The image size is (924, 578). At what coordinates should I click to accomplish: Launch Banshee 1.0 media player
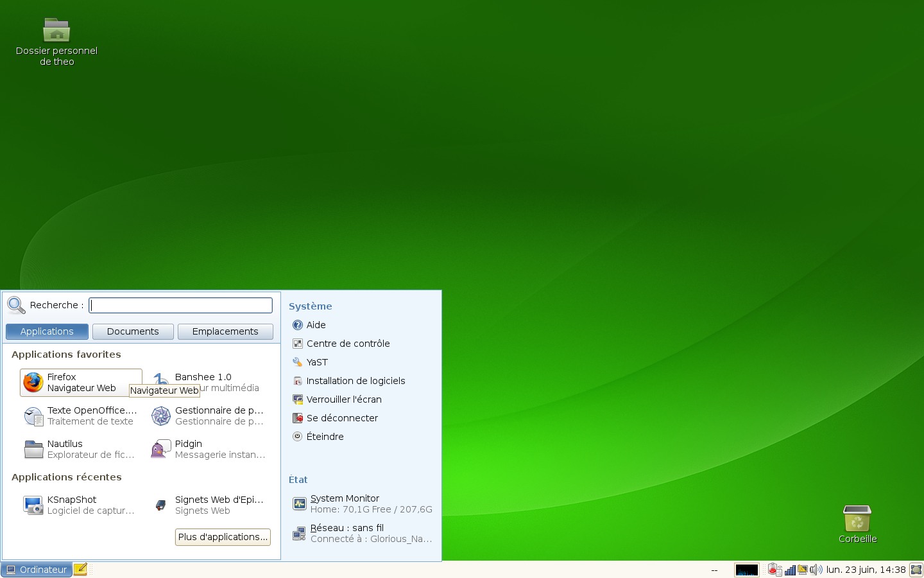click(x=209, y=383)
